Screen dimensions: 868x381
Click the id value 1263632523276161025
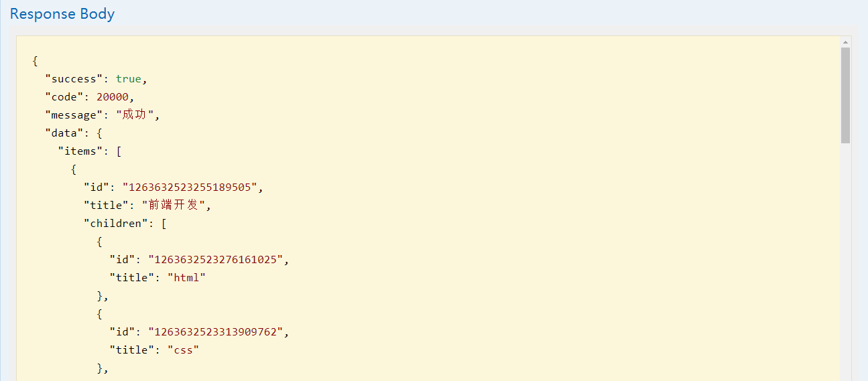coord(215,260)
